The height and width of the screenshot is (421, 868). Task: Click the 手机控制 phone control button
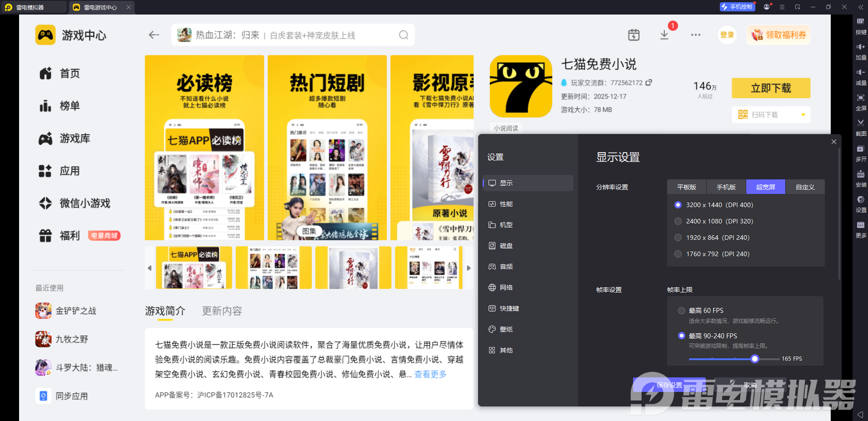point(738,7)
